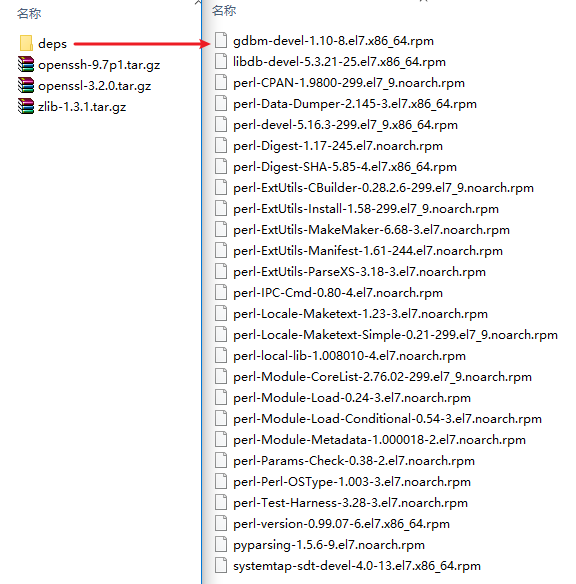Select openssl-3.2.0.tar.gz file name
This screenshot has width=576, height=584.
(95, 86)
